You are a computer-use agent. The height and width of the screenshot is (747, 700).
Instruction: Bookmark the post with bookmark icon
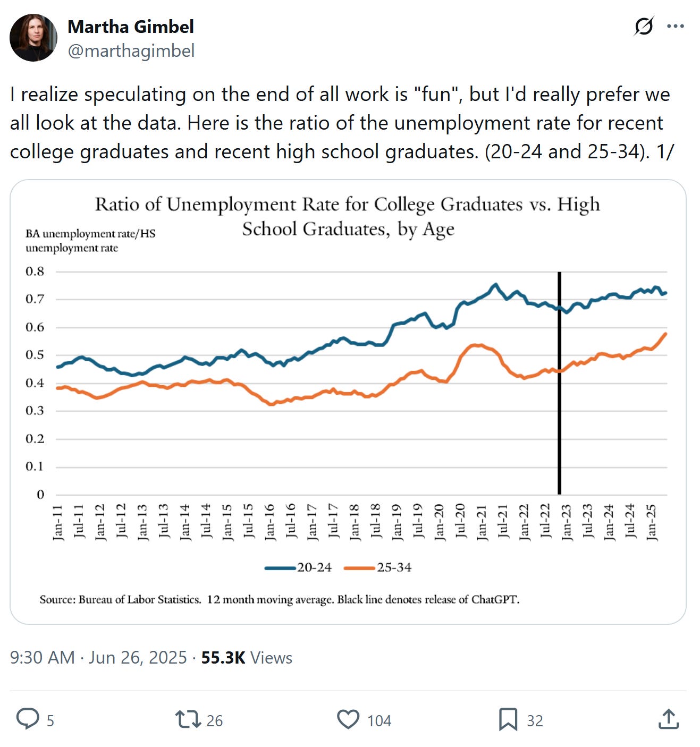point(508,719)
